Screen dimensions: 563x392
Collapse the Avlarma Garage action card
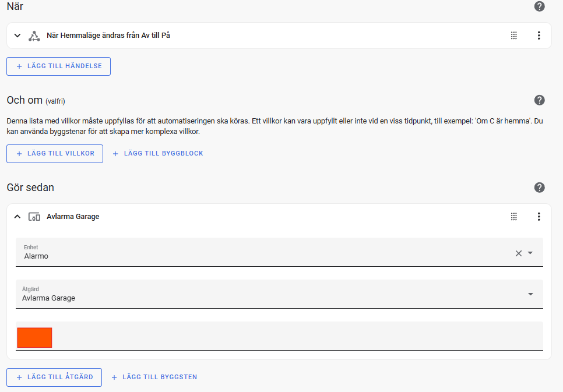tap(17, 217)
